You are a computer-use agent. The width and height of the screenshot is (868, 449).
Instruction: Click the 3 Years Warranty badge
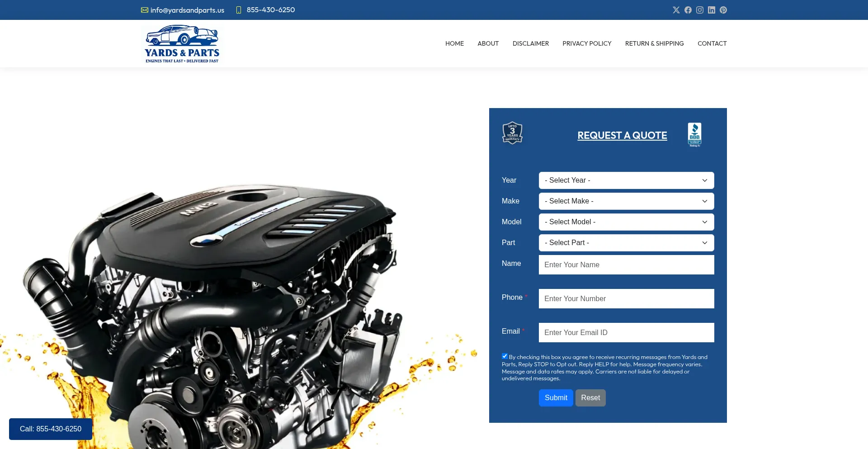click(512, 133)
